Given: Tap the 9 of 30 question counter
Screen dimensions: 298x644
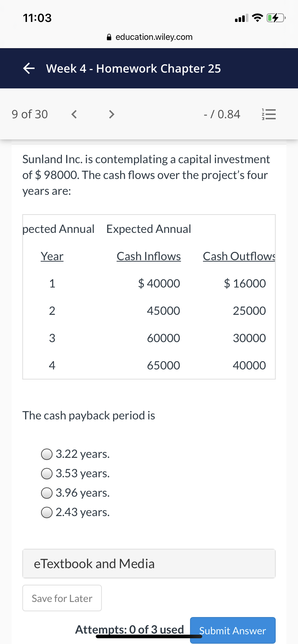Looking at the screenshot, I should click(30, 114).
